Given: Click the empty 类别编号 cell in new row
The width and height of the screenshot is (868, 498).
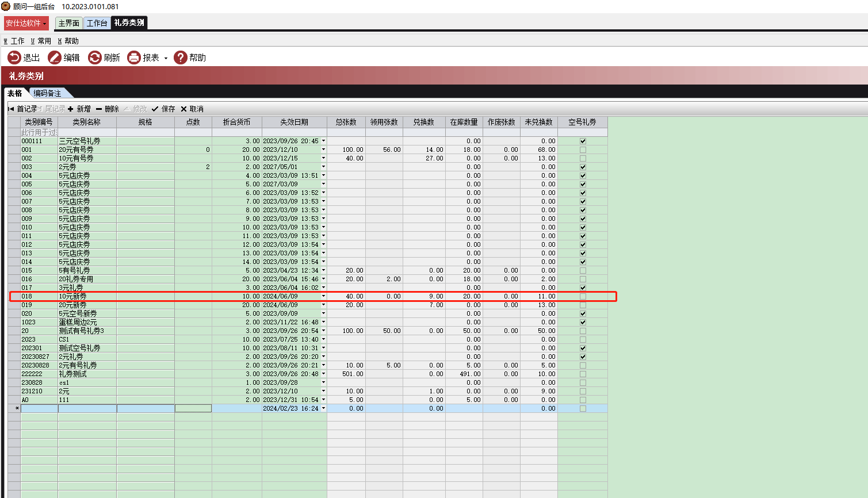Looking at the screenshot, I should click(x=39, y=408).
